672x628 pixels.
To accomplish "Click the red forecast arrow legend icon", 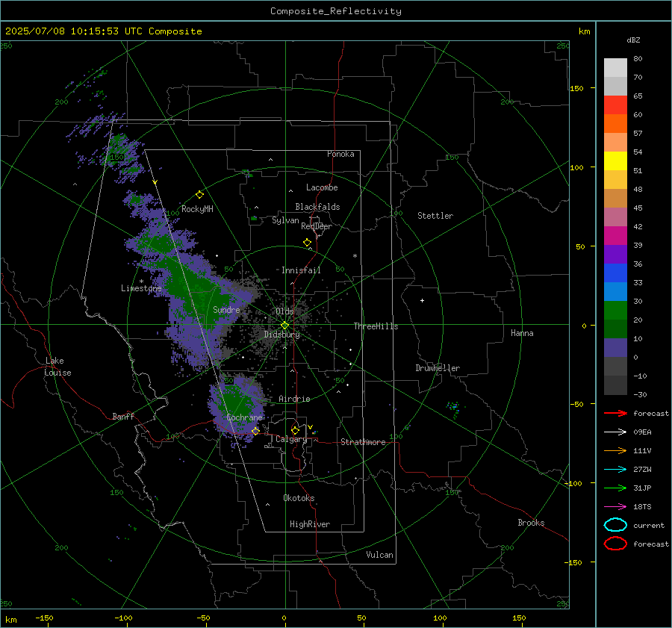I will point(615,413).
